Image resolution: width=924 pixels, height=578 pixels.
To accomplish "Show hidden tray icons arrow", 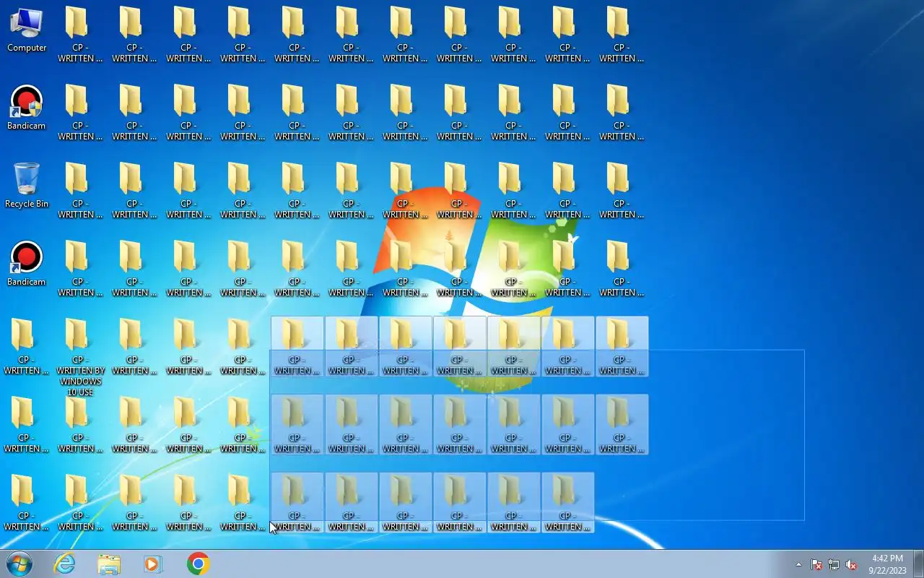I will (x=798, y=564).
